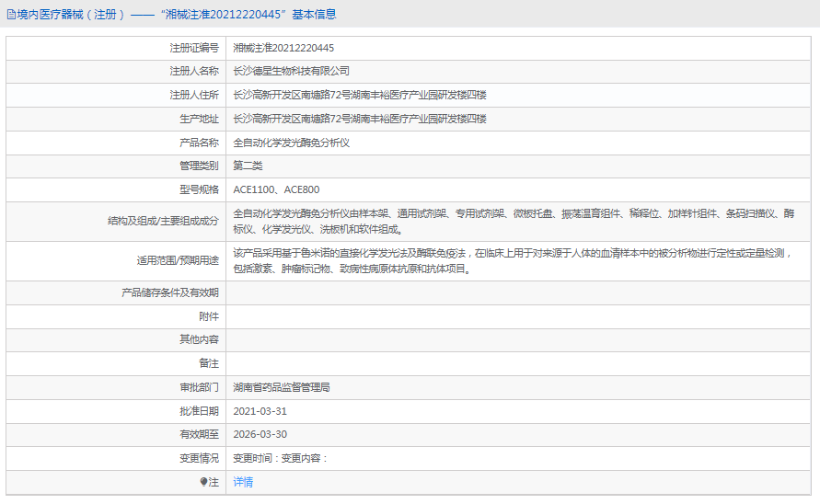Click the 结构及组成/主要组成成分 label
Viewport: 820px width, 504px height.
(x=163, y=221)
